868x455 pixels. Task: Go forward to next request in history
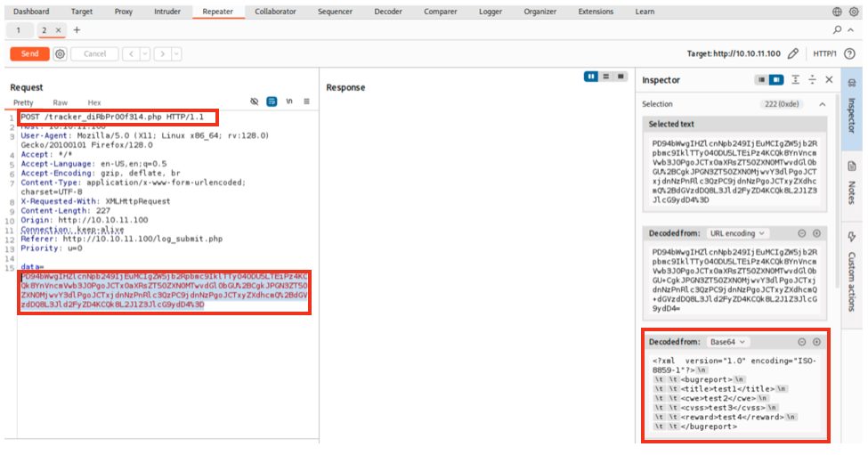[162, 53]
